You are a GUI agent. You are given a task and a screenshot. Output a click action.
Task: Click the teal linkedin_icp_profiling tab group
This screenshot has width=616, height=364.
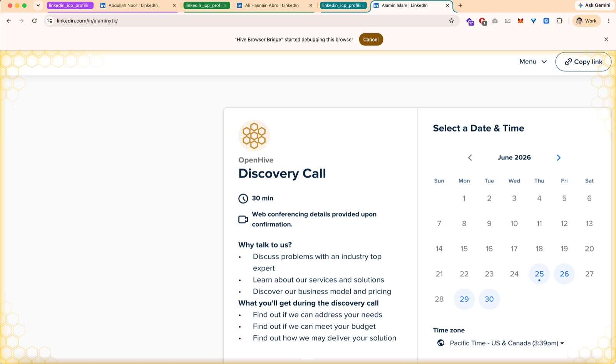[x=343, y=5]
